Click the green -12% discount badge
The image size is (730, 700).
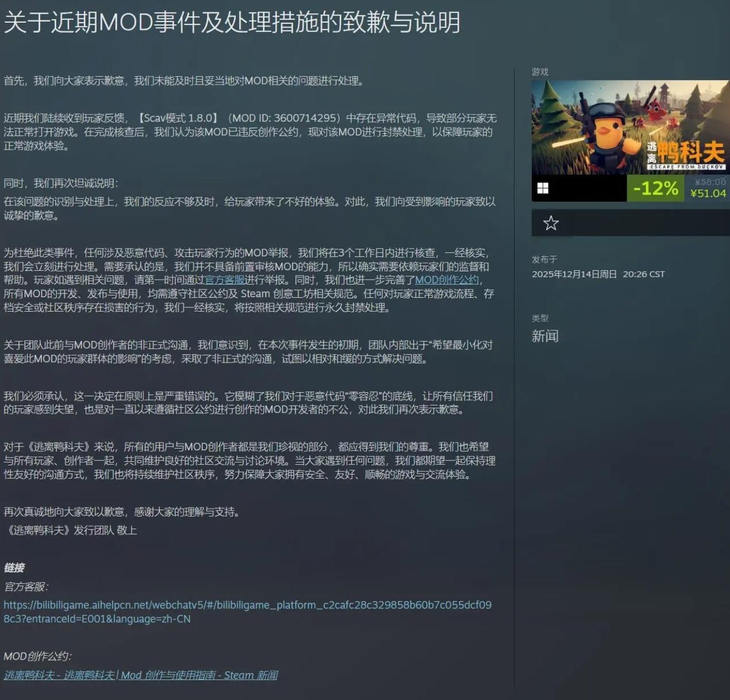655,188
